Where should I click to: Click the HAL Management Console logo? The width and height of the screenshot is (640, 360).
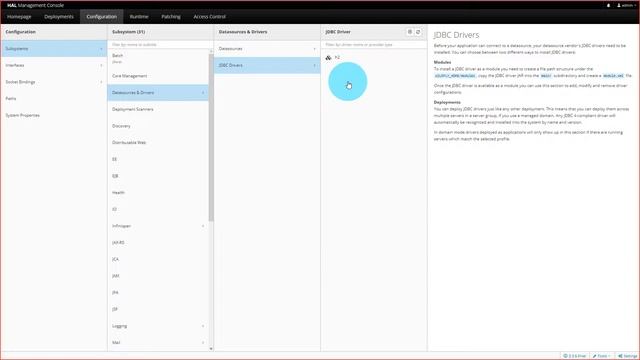35,5
